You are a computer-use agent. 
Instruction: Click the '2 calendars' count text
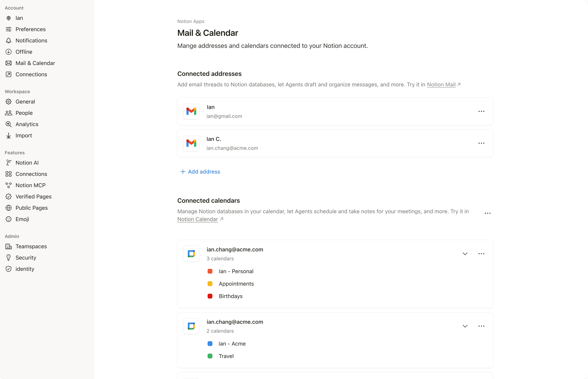point(220,331)
